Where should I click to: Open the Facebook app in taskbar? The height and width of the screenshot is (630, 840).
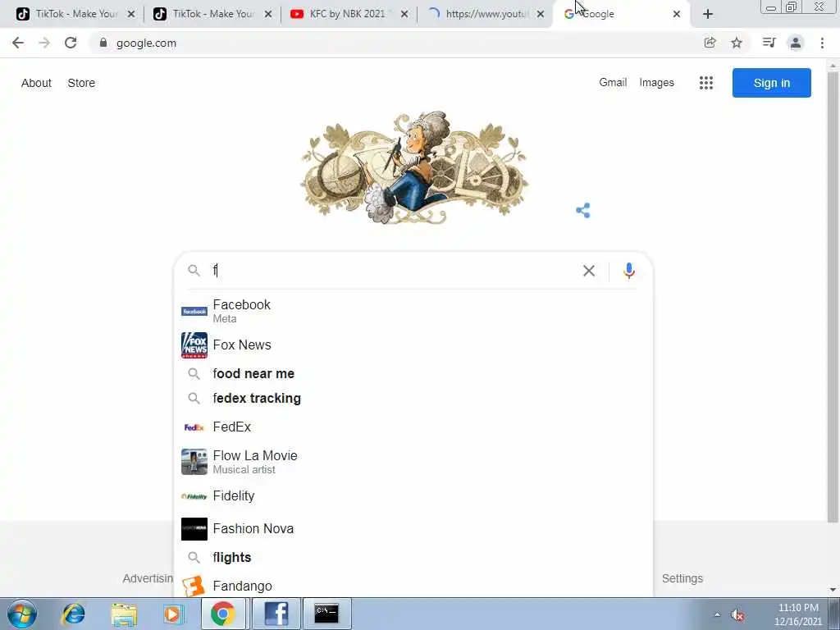276,614
